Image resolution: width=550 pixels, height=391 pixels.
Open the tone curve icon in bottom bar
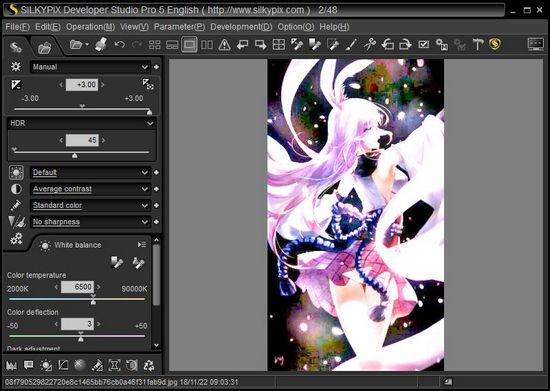click(x=63, y=365)
